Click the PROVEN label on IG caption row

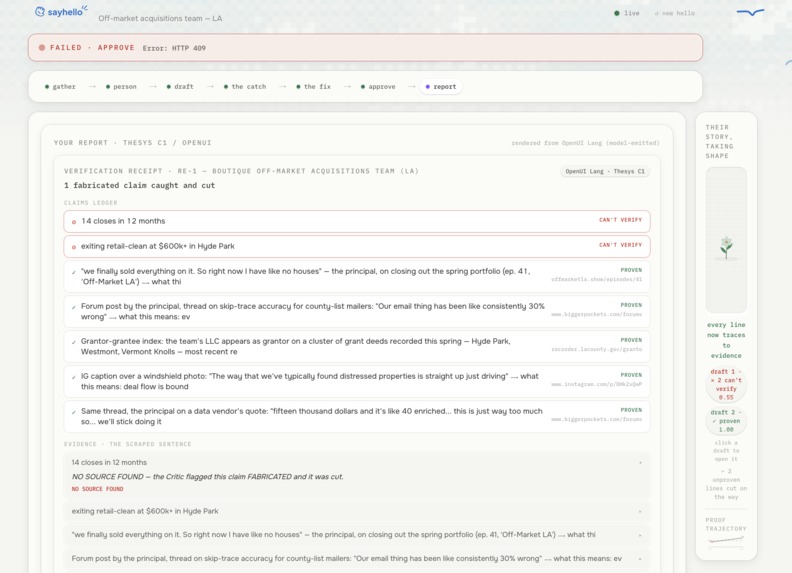631,375
